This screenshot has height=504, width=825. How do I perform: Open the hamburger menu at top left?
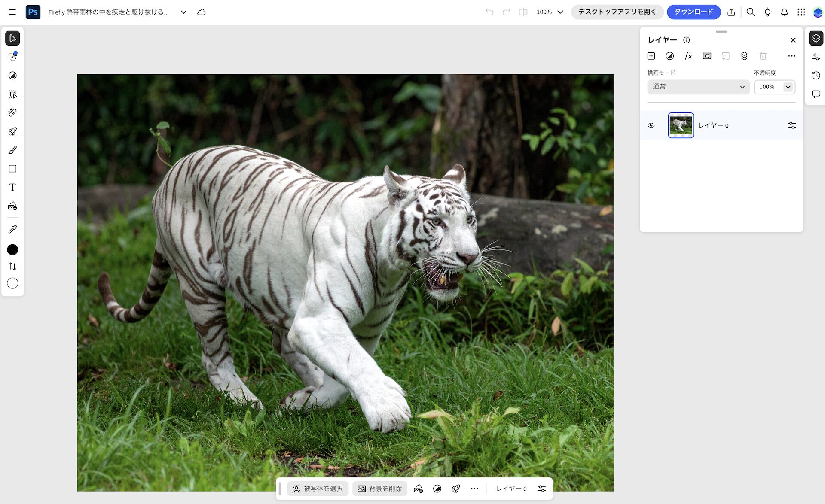click(x=12, y=12)
